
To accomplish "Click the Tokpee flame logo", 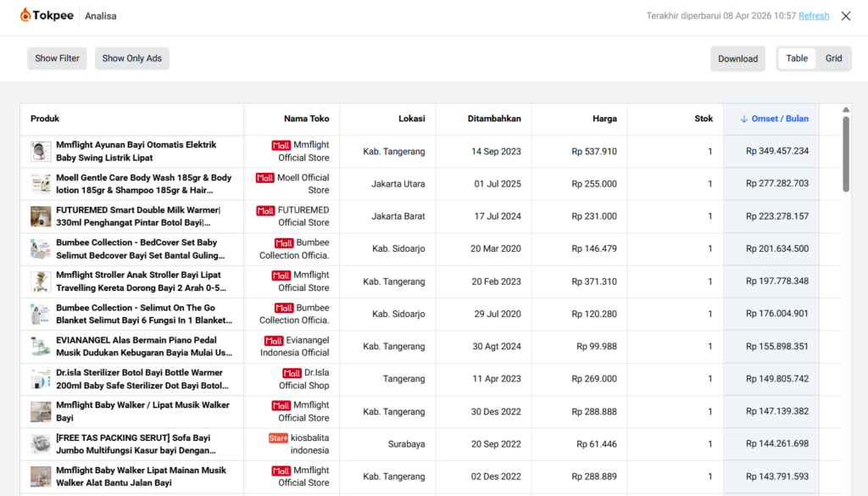I will coord(25,15).
